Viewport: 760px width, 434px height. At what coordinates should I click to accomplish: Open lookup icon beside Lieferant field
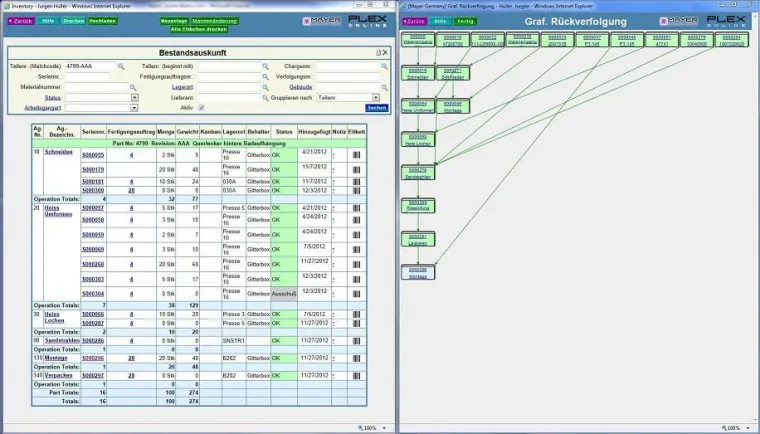265,97
